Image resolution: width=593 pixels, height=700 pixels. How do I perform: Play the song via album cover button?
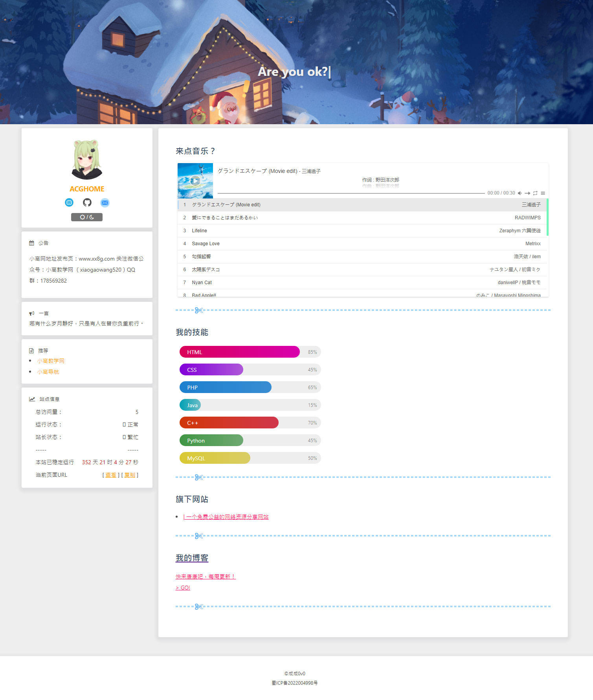195,181
